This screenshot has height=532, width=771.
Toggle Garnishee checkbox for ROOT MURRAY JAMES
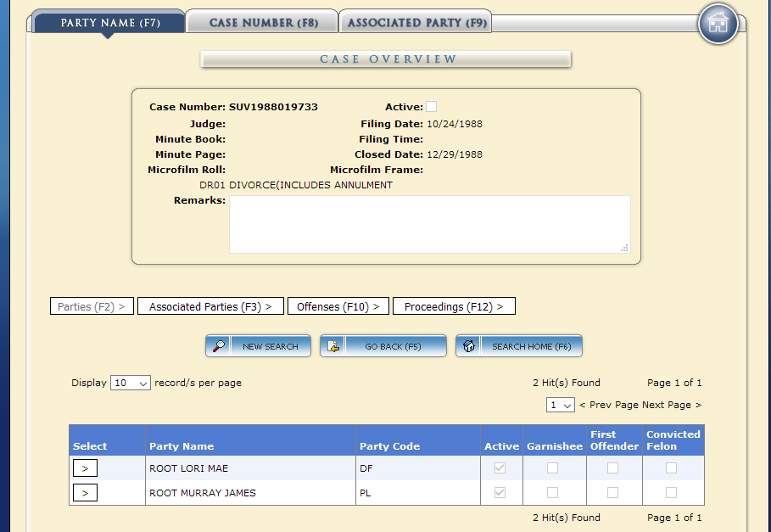(553, 493)
